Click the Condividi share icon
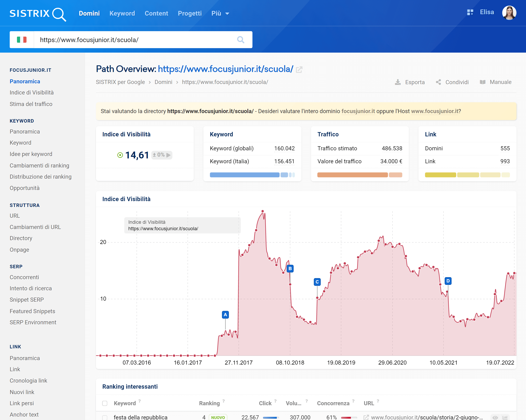The height and width of the screenshot is (420, 526). 438,82
